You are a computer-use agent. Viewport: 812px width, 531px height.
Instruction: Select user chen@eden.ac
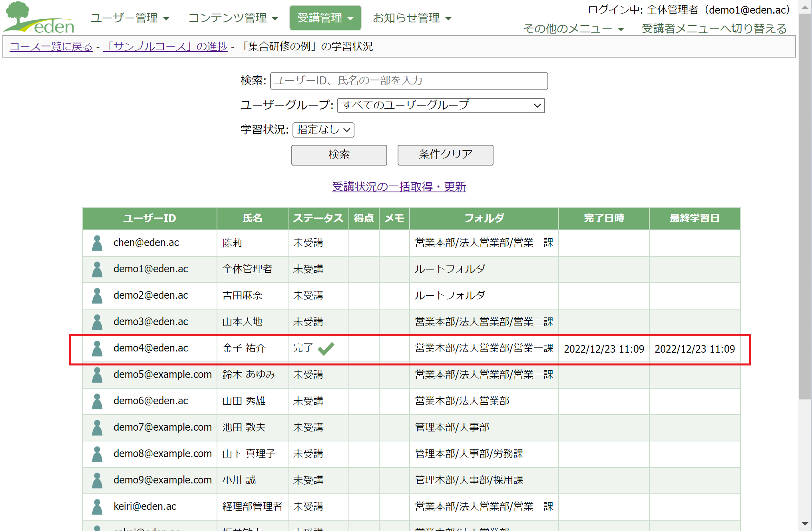click(146, 242)
